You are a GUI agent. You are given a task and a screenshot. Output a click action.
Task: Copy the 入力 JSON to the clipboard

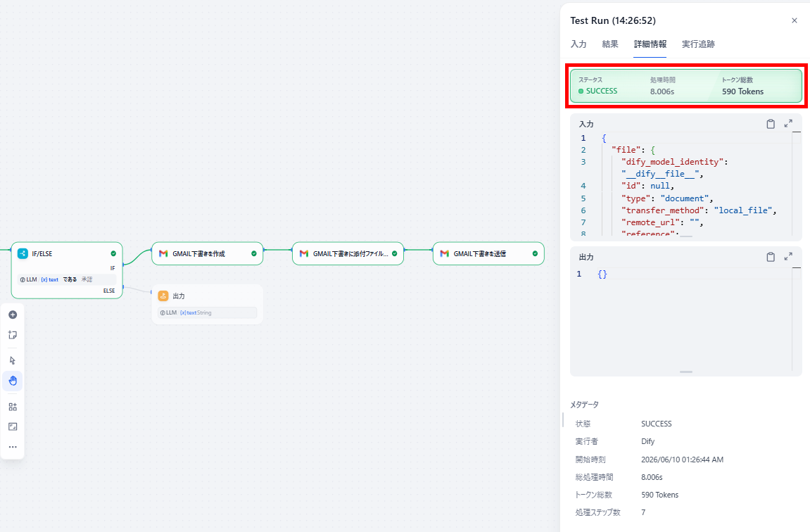pos(770,124)
